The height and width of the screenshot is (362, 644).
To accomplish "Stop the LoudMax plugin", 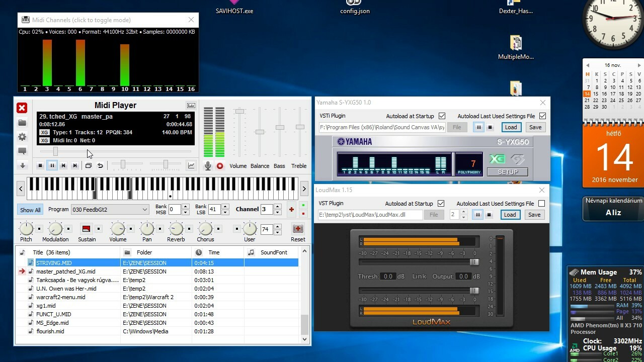I will click(489, 215).
